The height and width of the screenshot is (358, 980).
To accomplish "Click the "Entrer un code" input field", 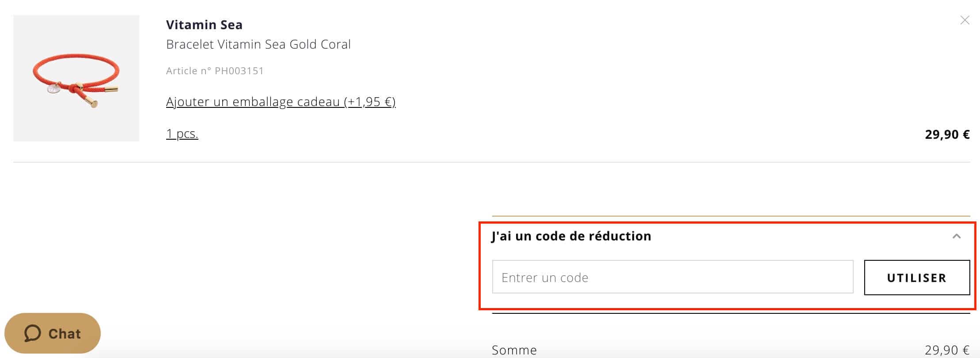I will pyautogui.click(x=619, y=278).
